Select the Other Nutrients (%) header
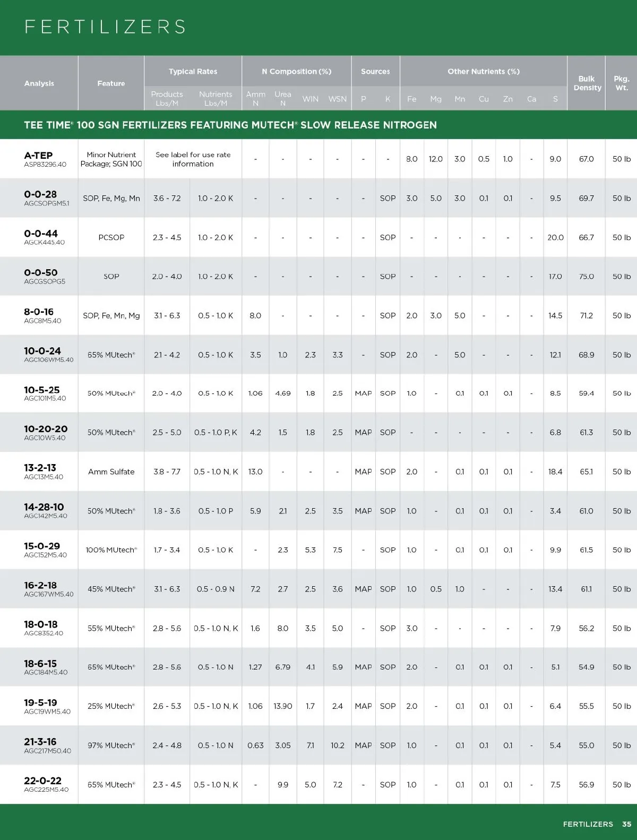Viewport: 637px width, 840px height. pos(483,71)
